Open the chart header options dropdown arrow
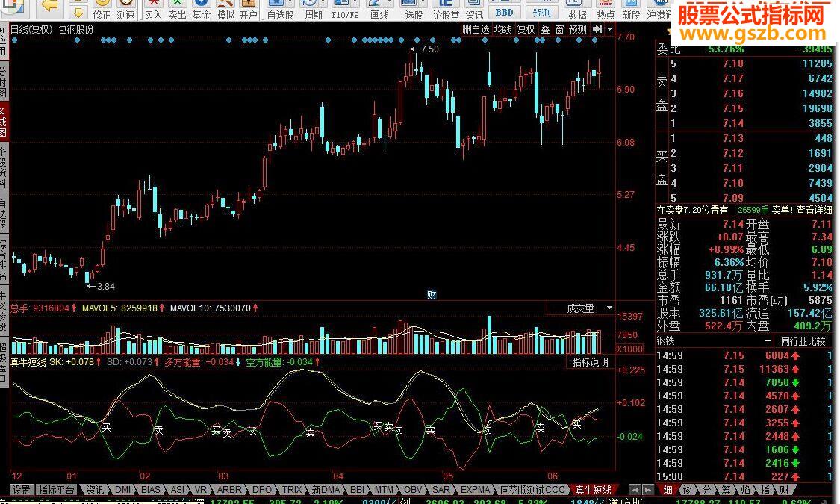 (609, 29)
